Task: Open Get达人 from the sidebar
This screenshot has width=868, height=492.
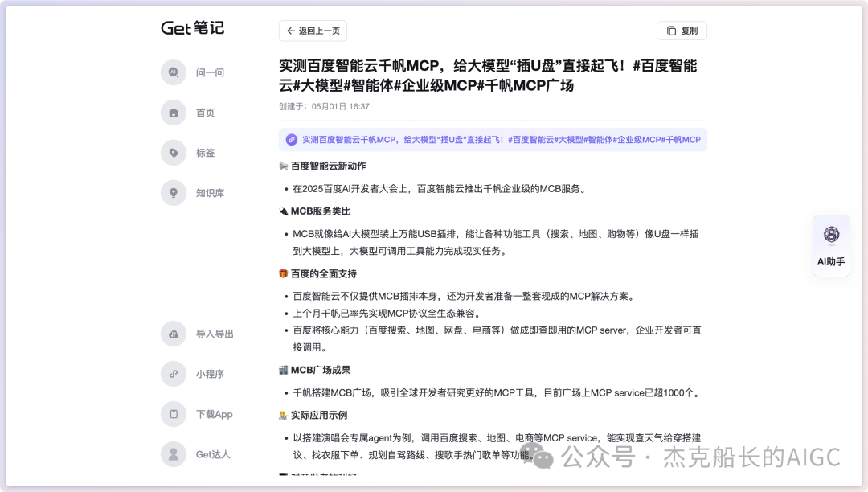Action: (212, 454)
